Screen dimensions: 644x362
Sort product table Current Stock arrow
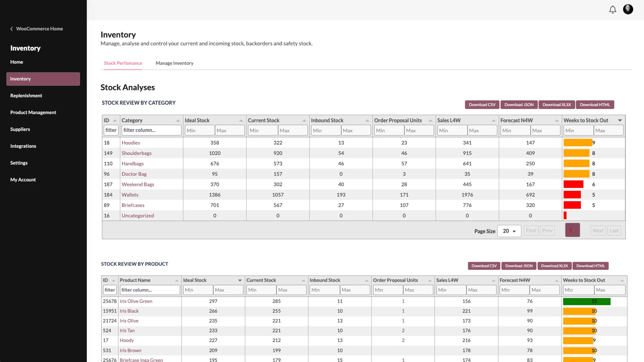pyautogui.click(x=303, y=280)
